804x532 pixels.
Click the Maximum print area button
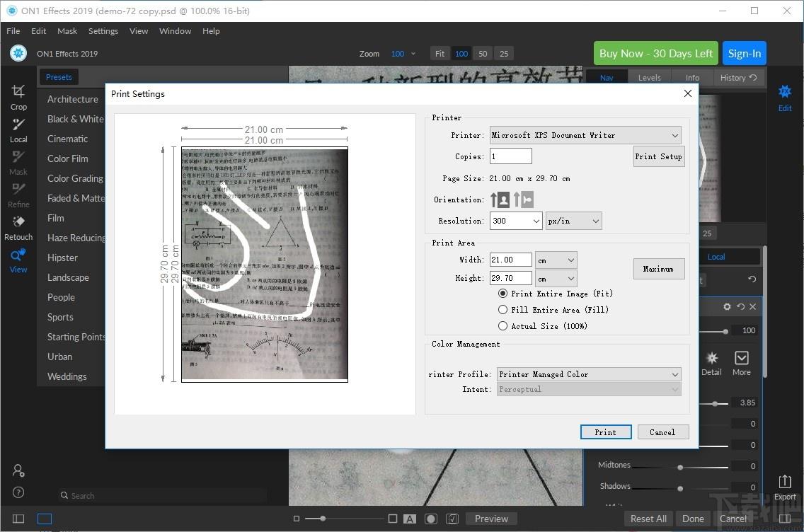(658, 269)
